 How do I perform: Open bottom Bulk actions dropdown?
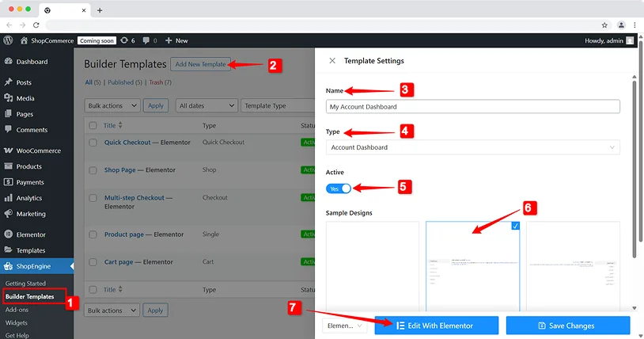click(112, 310)
